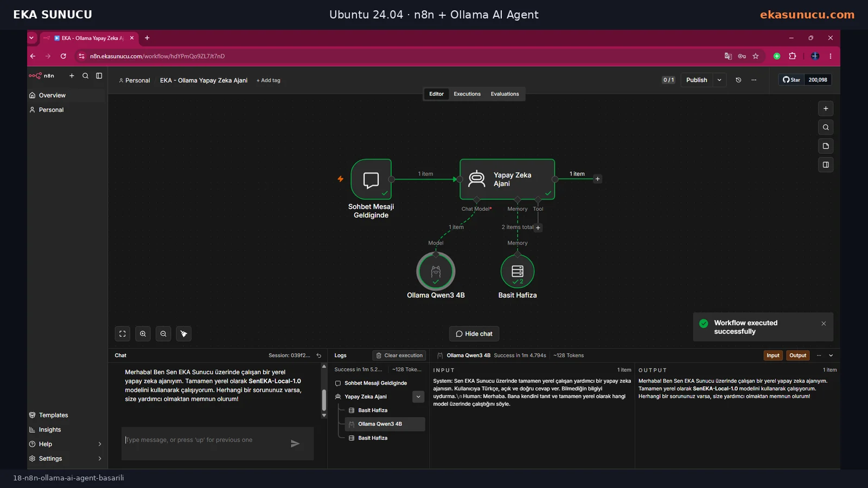This screenshot has height=488, width=868.
Task: Add a node with the canvas plus button
Action: tap(826, 108)
